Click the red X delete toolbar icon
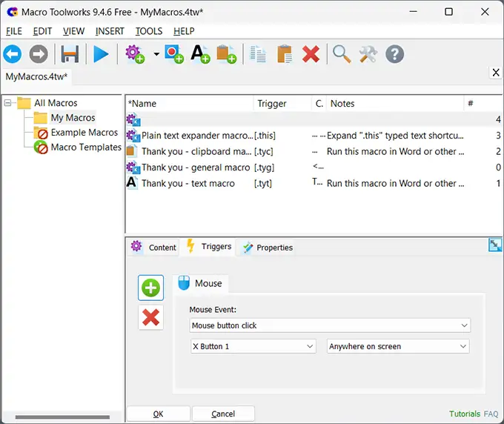The width and height of the screenshot is (504, 424). [x=311, y=54]
